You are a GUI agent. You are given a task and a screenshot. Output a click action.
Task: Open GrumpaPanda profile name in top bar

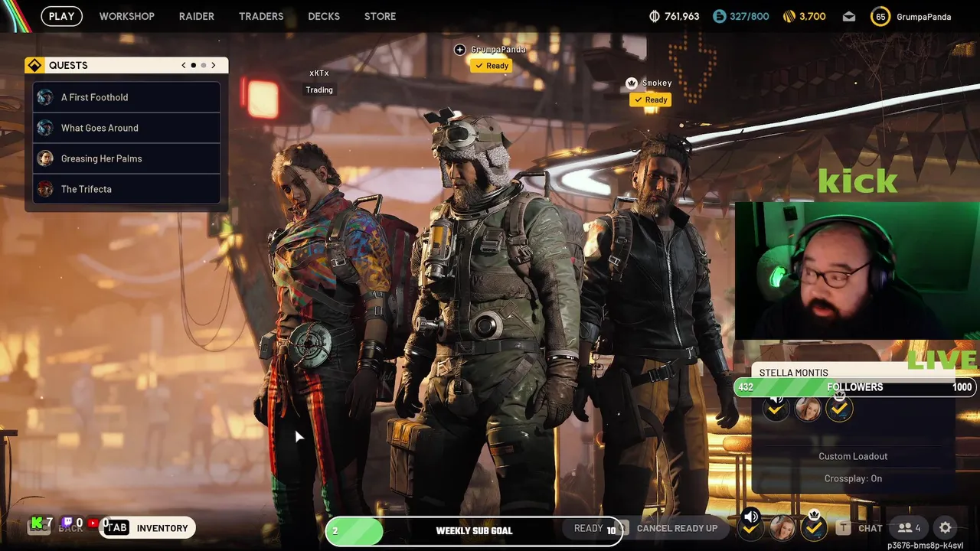pyautogui.click(x=923, y=16)
